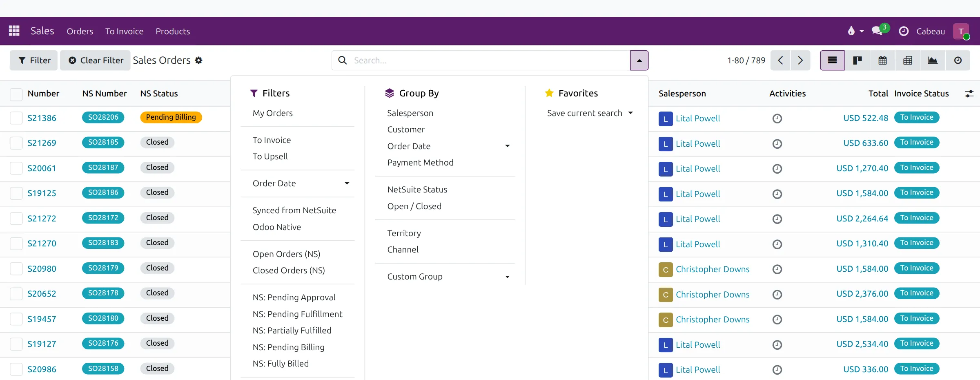The image size is (980, 380).
Task: Collapse the search options dropdown toggle
Action: point(639,60)
